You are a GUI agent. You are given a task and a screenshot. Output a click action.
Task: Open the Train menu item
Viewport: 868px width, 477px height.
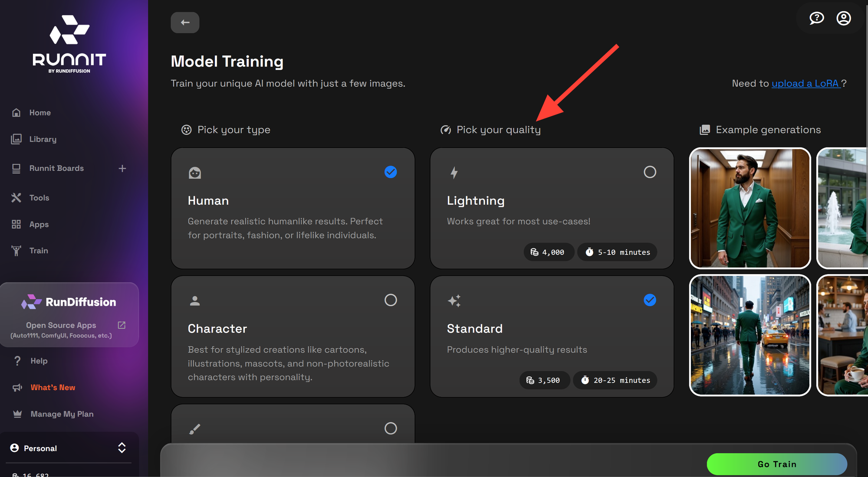(39, 251)
